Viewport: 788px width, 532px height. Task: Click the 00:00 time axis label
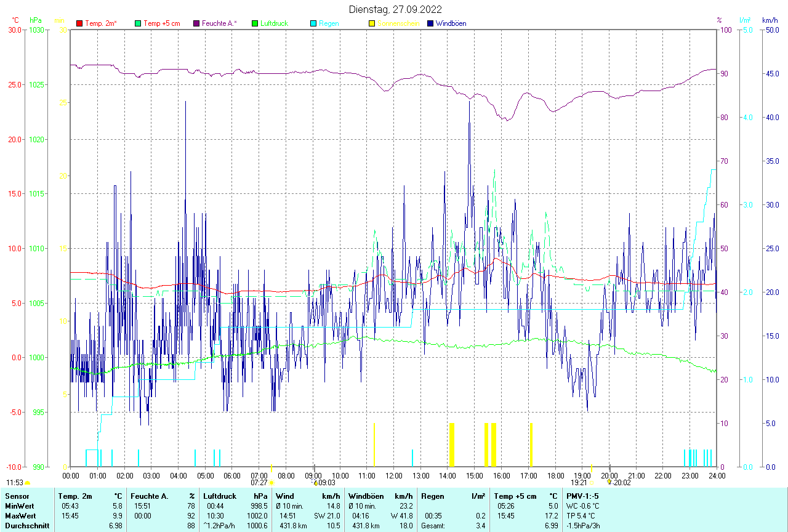point(71,475)
